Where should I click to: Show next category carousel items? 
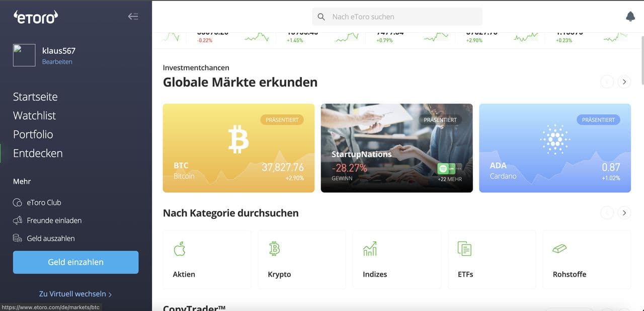(x=624, y=213)
